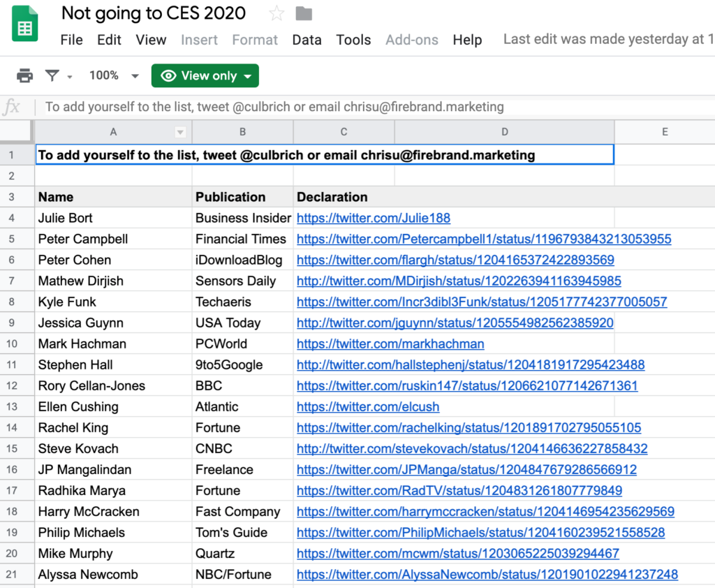Screen dimensions: 715x588
Task: Select column D header
Action: (x=504, y=132)
